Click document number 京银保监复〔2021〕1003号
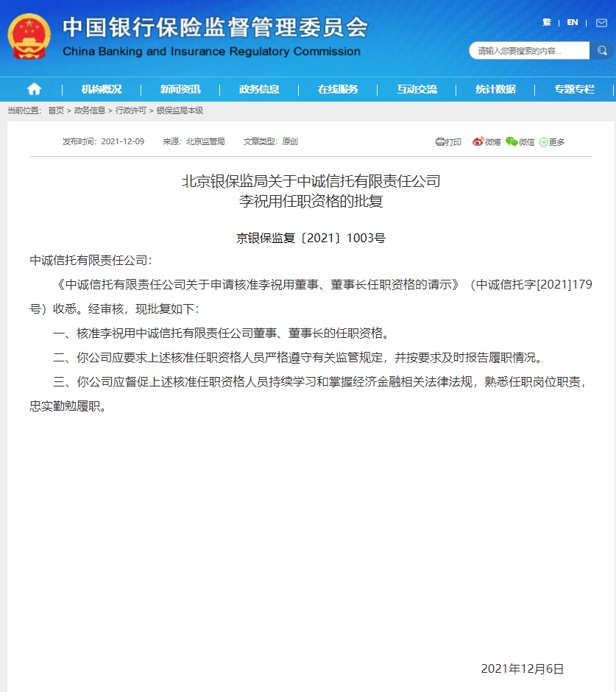This screenshot has height=692, width=616. [311, 238]
